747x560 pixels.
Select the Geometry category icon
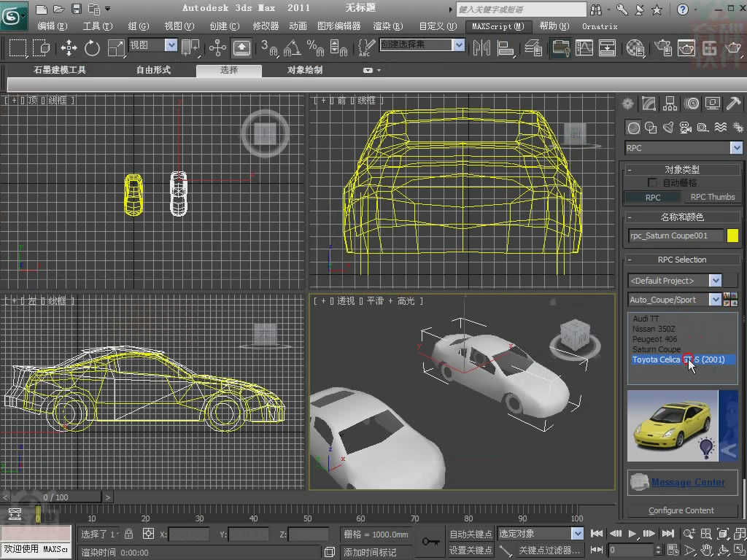[633, 128]
